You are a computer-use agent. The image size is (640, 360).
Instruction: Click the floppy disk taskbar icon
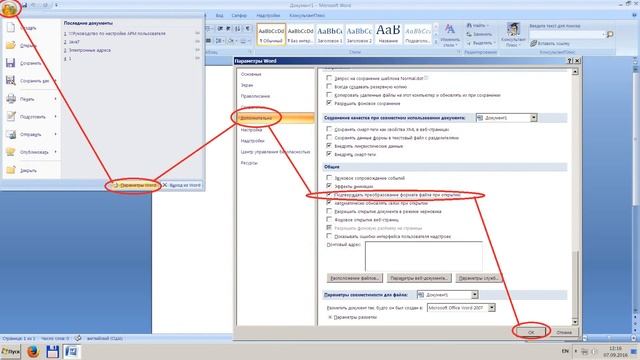[52, 351]
